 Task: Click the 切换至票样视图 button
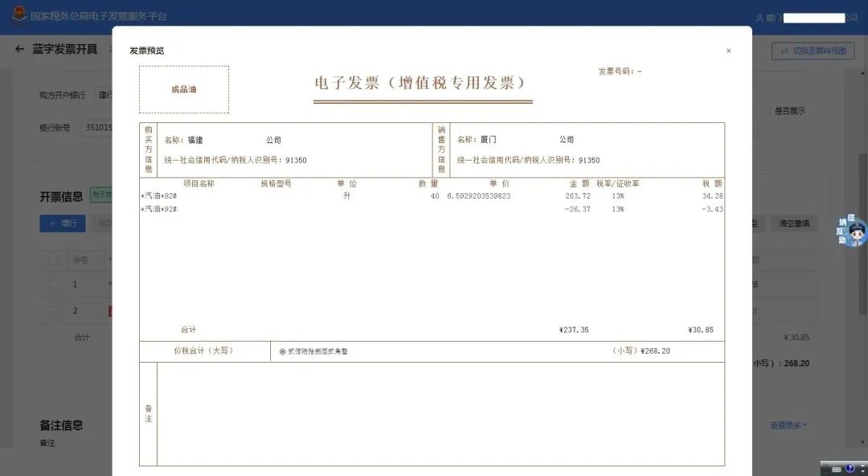pyautogui.click(x=813, y=51)
